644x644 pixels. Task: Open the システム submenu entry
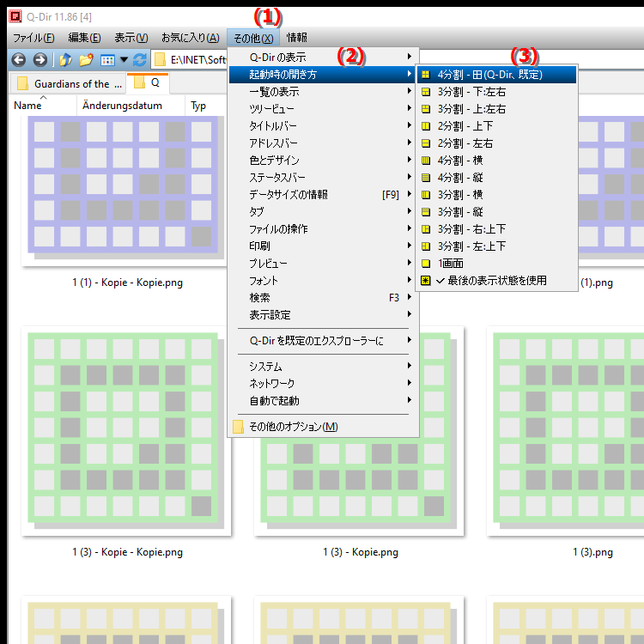pos(324,367)
